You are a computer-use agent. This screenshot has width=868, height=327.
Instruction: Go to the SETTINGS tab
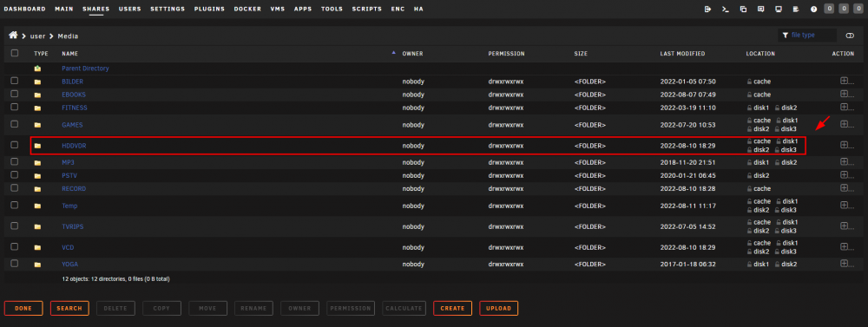tap(168, 10)
